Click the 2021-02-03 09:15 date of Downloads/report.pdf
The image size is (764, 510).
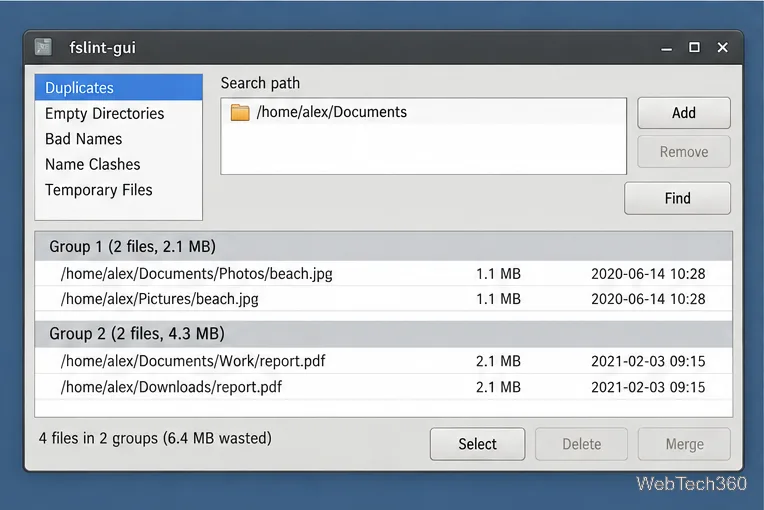tap(648, 387)
